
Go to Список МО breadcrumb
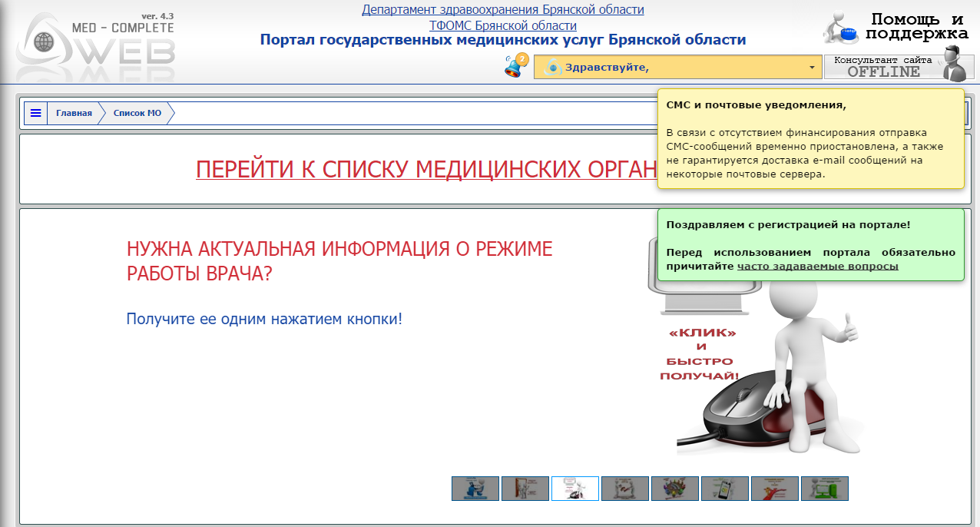coord(137,113)
